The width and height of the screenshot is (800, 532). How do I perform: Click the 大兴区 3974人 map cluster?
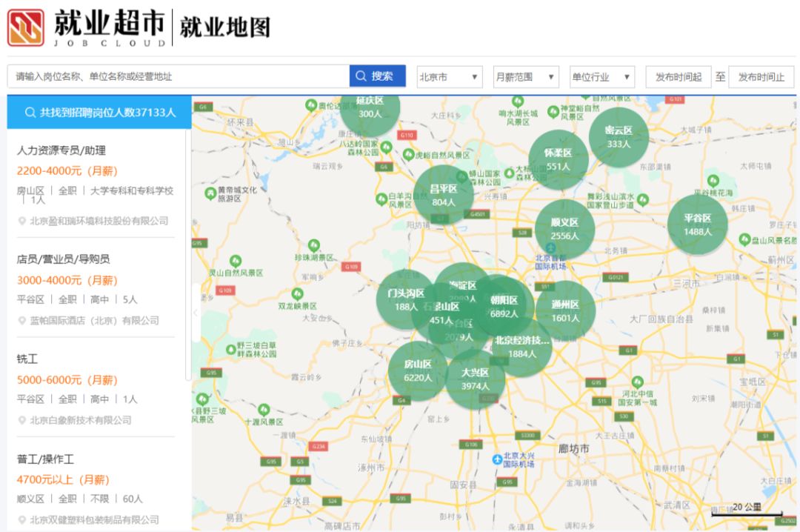[x=476, y=379]
